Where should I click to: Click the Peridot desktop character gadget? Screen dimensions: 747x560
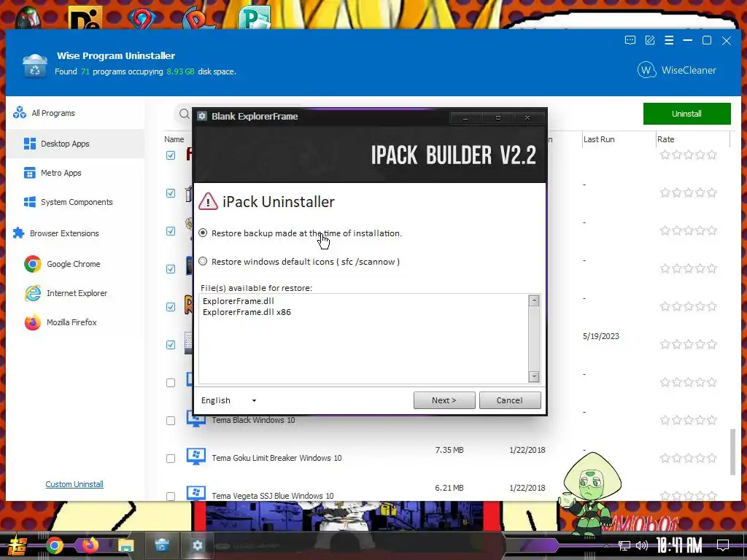pos(590,492)
